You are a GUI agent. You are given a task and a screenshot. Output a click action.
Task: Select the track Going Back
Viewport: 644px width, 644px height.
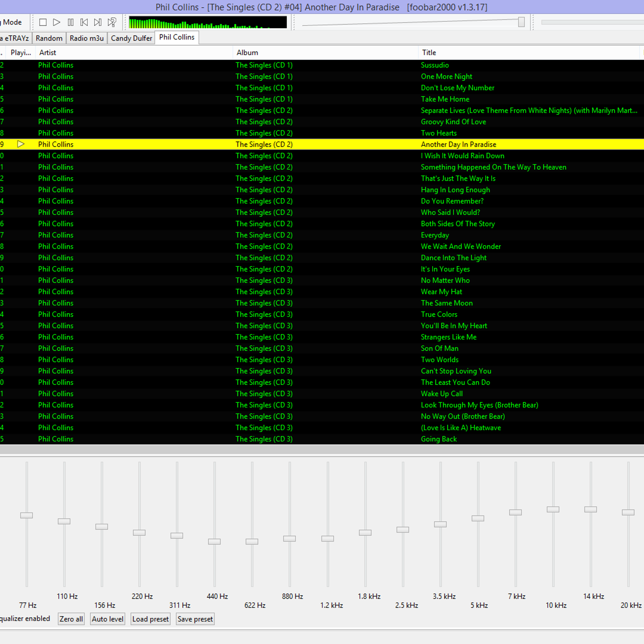click(322, 439)
